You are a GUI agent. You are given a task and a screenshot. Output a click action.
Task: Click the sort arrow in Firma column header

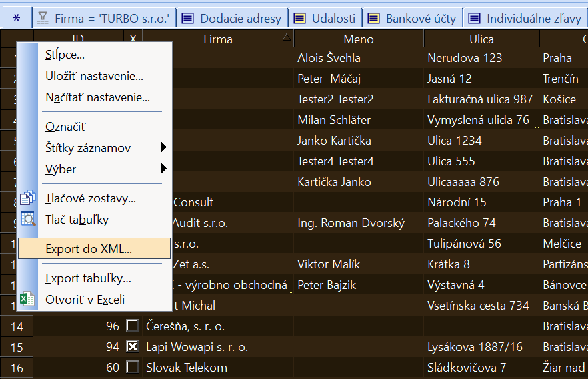pyautogui.click(x=287, y=37)
